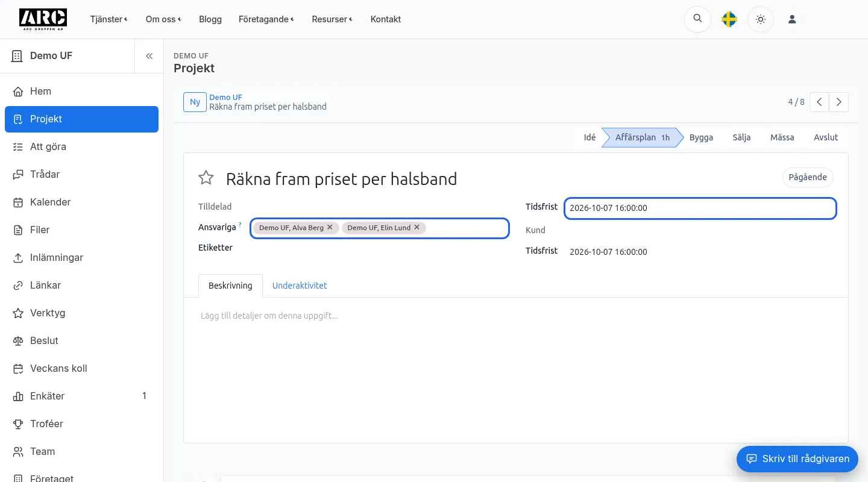This screenshot has height=482, width=868.
Task: Click the Beslut scales icon
Action: pyautogui.click(x=18, y=341)
